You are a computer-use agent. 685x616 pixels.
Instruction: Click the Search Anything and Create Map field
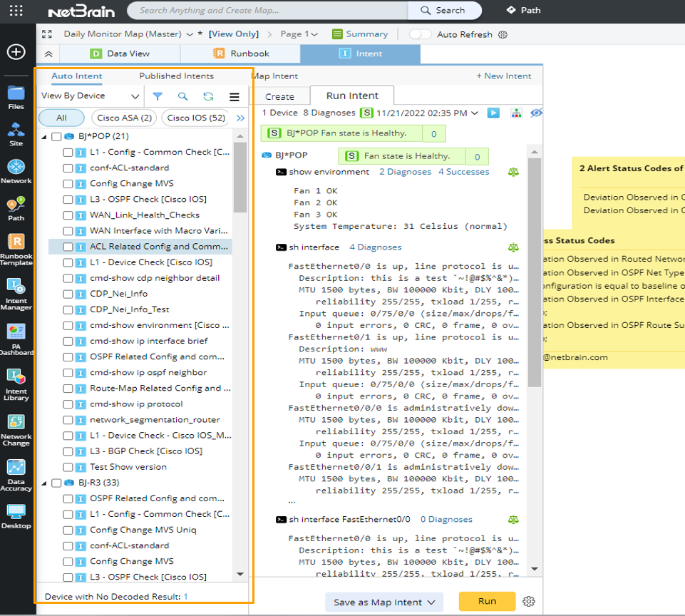click(x=268, y=11)
